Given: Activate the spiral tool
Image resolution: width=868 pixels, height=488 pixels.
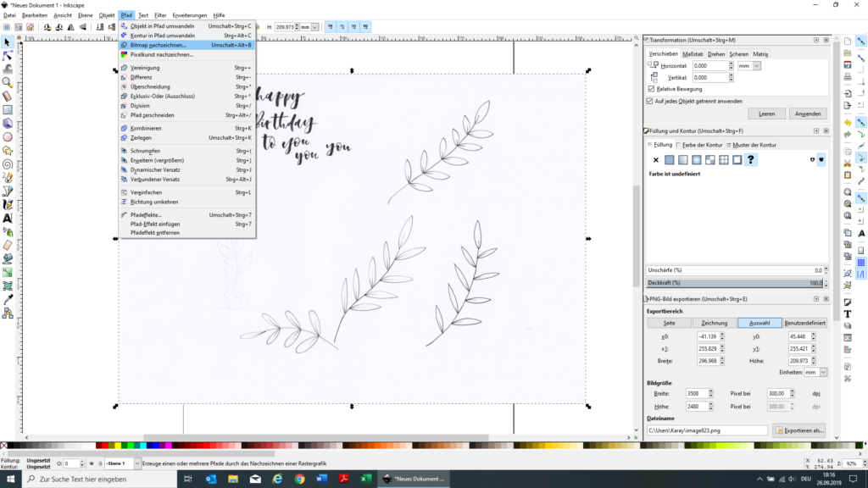Looking at the screenshot, I should [x=8, y=164].
